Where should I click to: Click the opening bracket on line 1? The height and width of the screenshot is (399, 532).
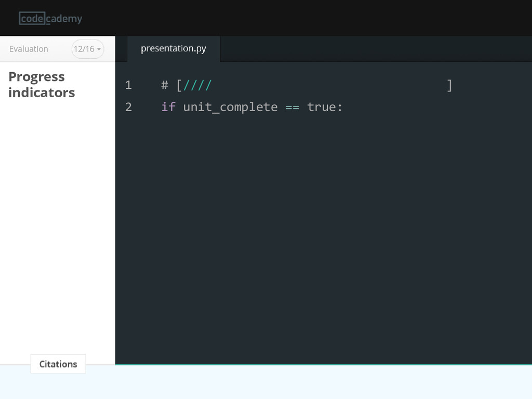[179, 85]
